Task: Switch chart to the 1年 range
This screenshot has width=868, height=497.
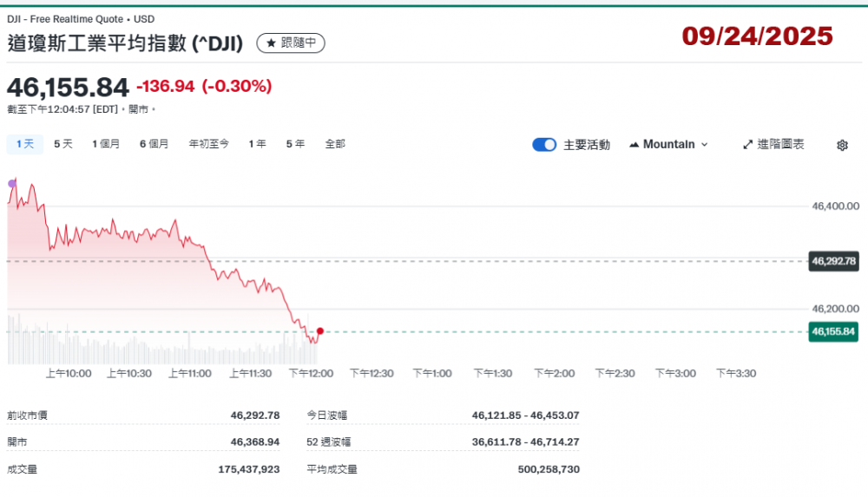Action: [257, 144]
